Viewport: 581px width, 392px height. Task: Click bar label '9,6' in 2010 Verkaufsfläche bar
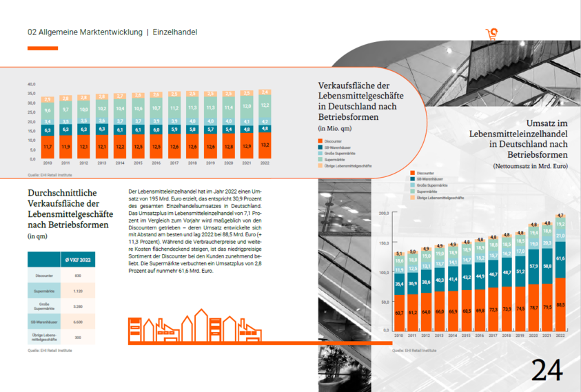[48, 110]
